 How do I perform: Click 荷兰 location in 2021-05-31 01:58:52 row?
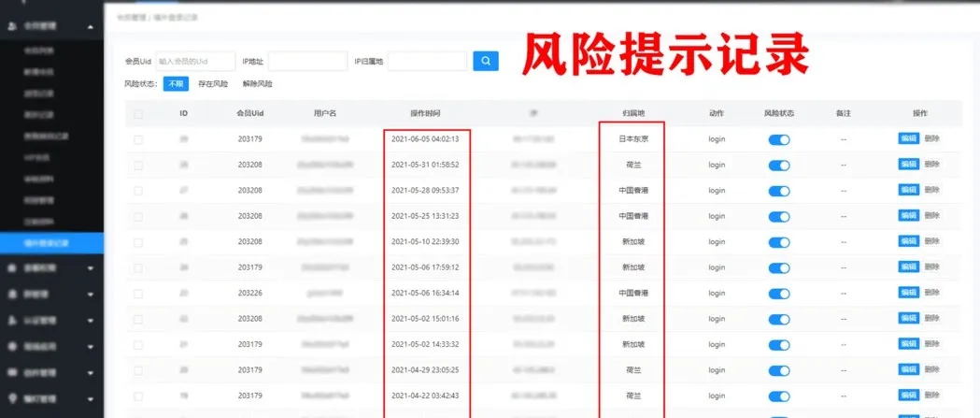[x=633, y=166]
